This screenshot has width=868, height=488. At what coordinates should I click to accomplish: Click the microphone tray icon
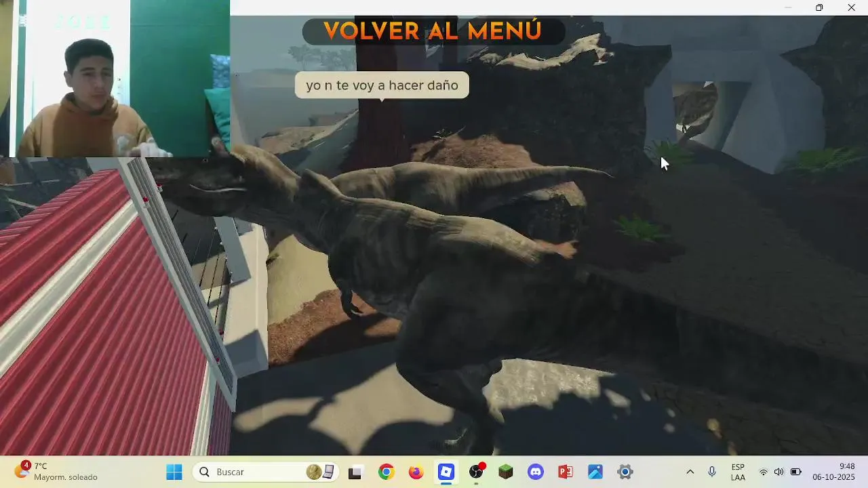click(x=712, y=472)
